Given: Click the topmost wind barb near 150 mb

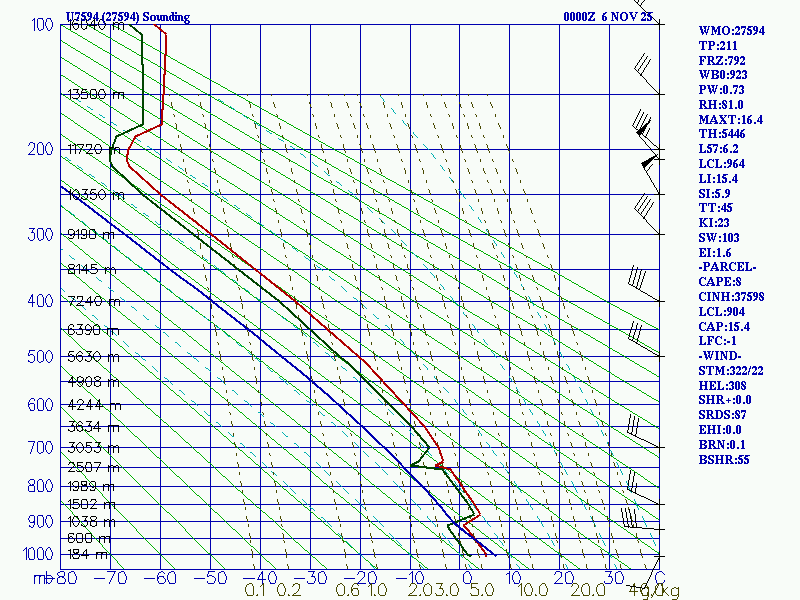Looking at the screenshot, I should pos(647,74).
